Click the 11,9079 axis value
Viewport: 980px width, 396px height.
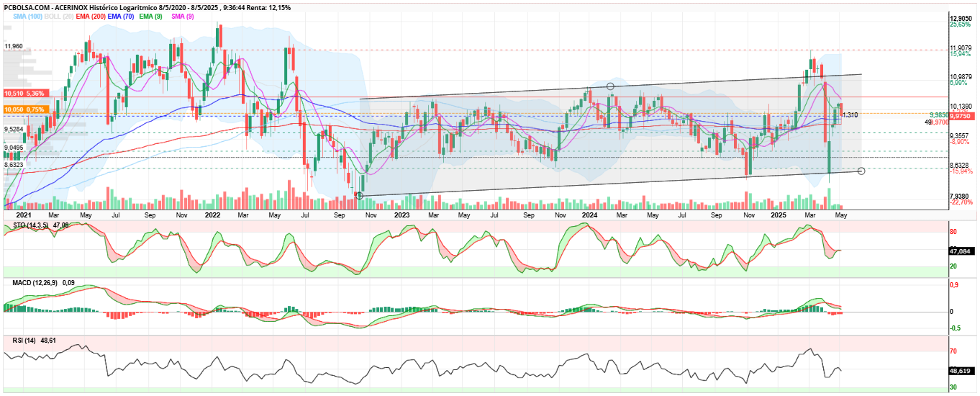pyautogui.click(x=962, y=48)
